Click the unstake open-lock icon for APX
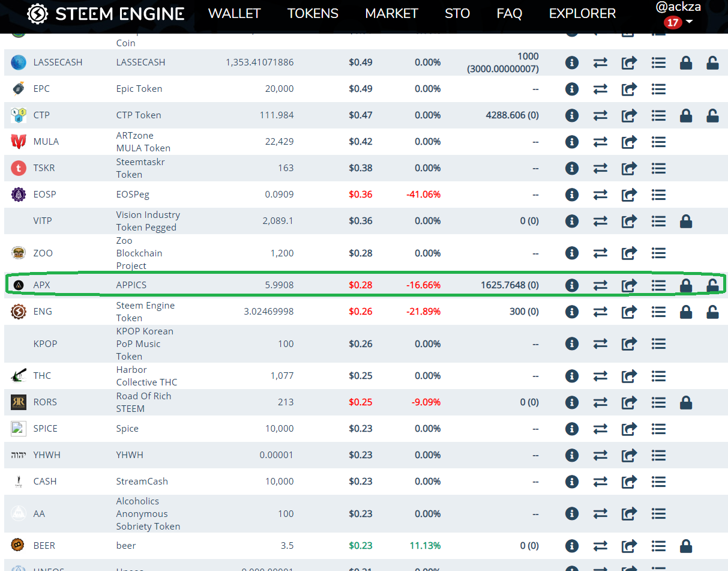 [712, 285]
